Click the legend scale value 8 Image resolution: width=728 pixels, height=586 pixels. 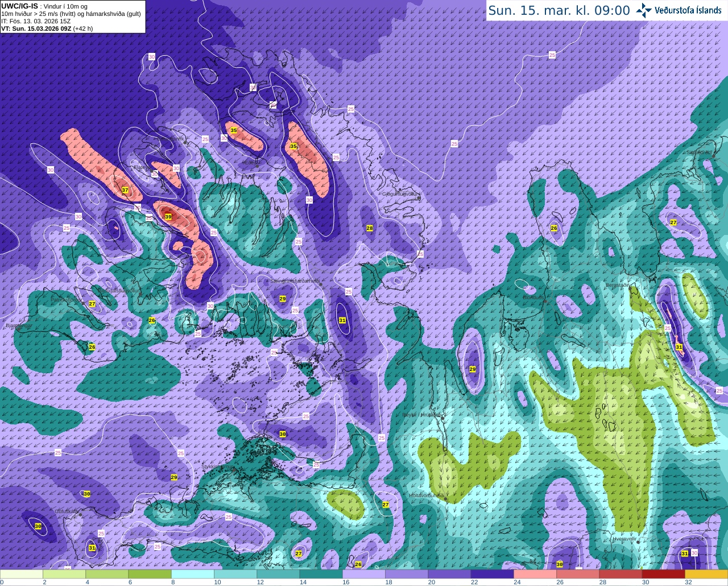pos(173,582)
